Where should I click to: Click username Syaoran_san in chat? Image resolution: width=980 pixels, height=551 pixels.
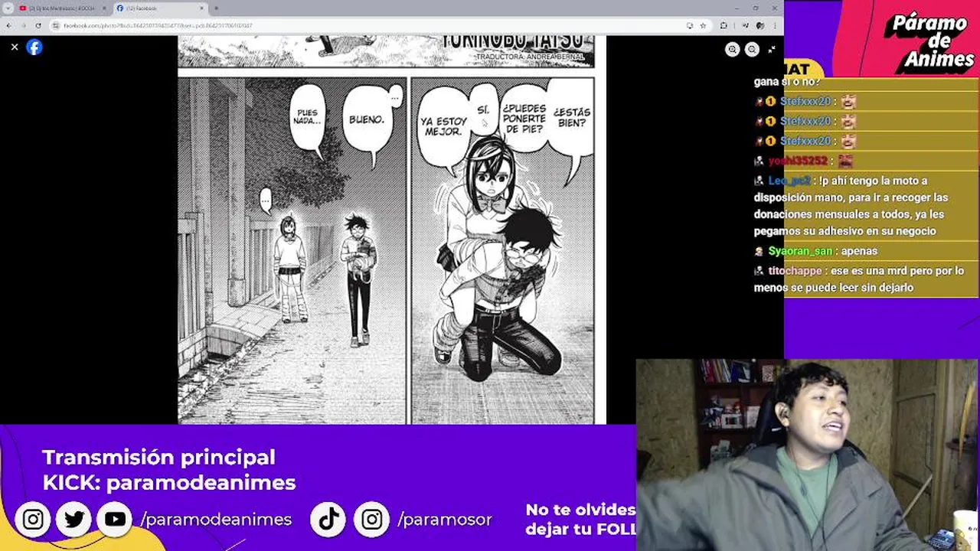coord(800,251)
